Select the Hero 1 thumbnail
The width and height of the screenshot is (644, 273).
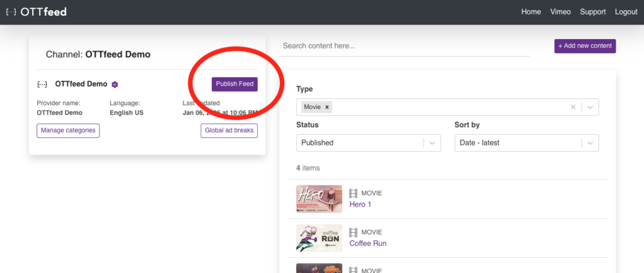click(319, 199)
